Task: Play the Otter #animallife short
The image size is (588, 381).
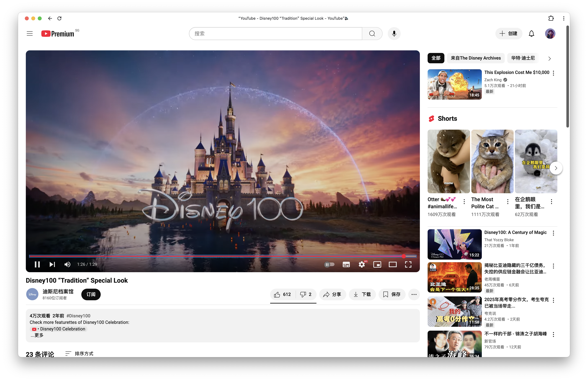Action: pyautogui.click(x=449, y=161)
